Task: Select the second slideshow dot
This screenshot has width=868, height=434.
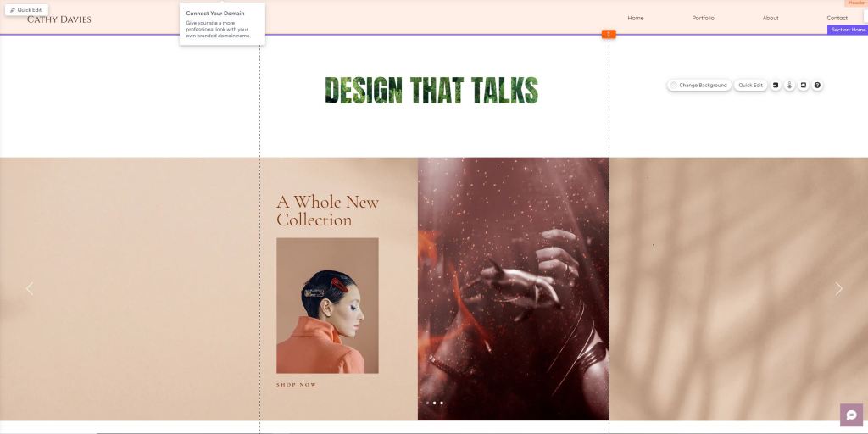Action: tap(434, 403)
